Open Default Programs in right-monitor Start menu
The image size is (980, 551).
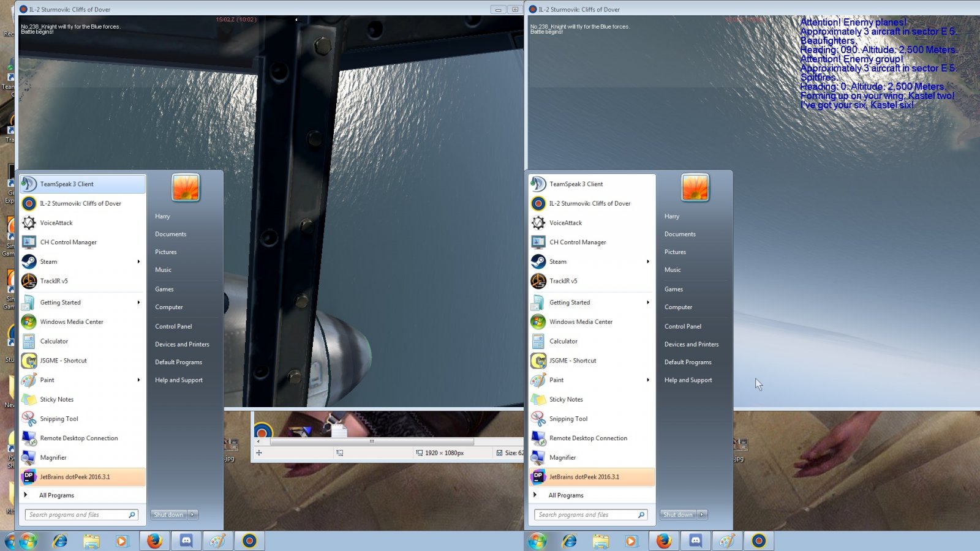click(x=688, y=362)
